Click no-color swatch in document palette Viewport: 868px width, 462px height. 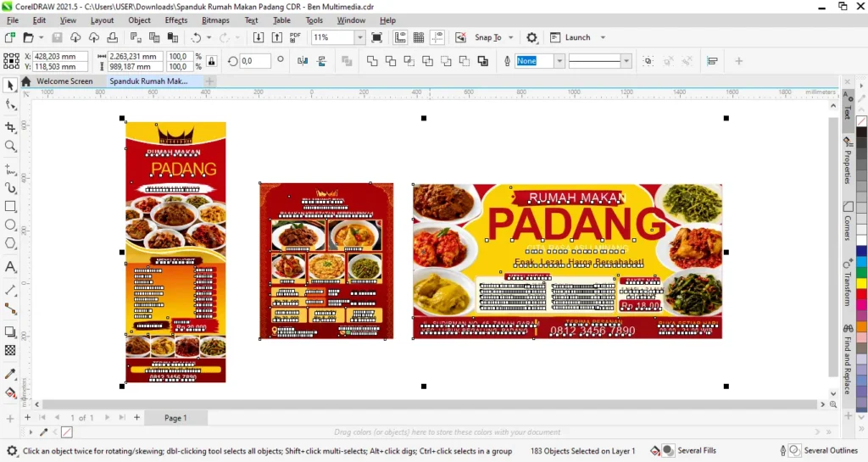pos(67,432)
